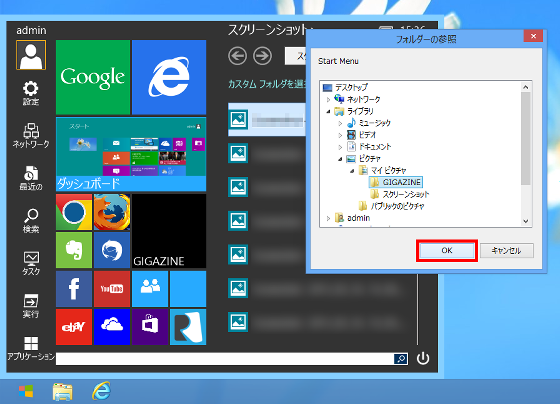This screenshot has height=404, width=560.
Task: Launch the Chrome tile
Action: point(74,212)
